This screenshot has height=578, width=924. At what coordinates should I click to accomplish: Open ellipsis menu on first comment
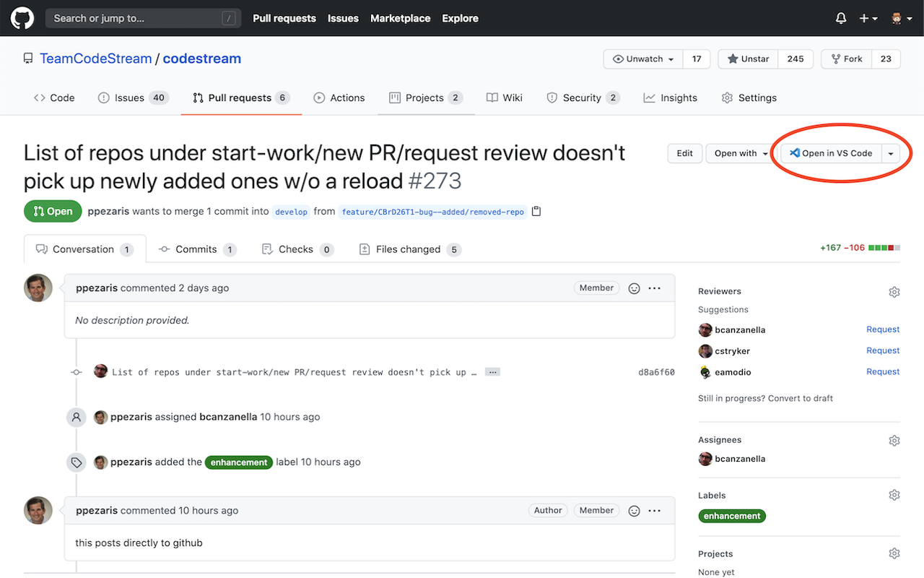(655, 288)
